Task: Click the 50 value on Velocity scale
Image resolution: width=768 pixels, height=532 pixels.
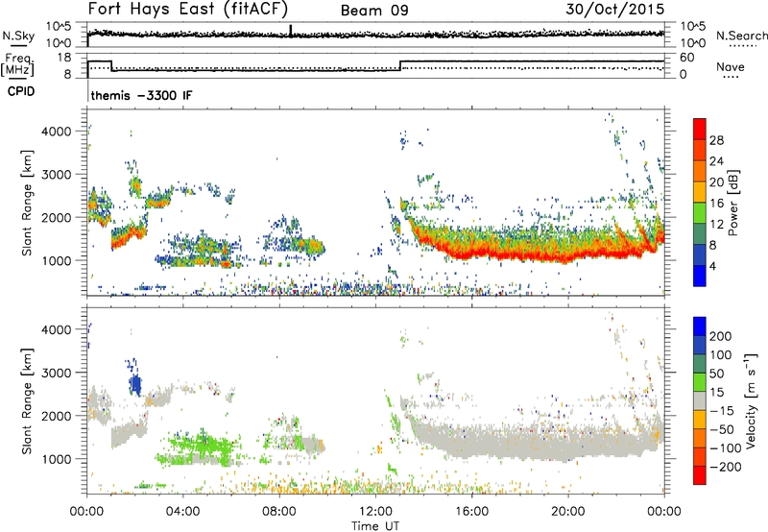Action: (717, 374)
